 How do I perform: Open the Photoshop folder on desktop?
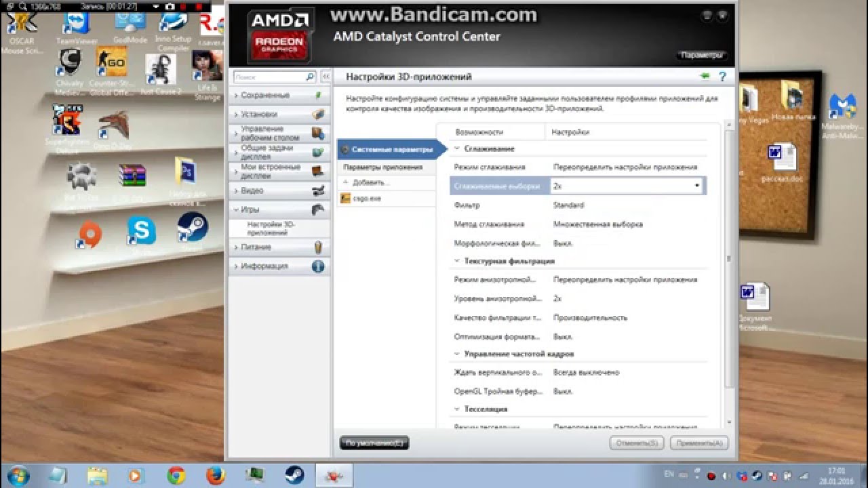(186, 180)
